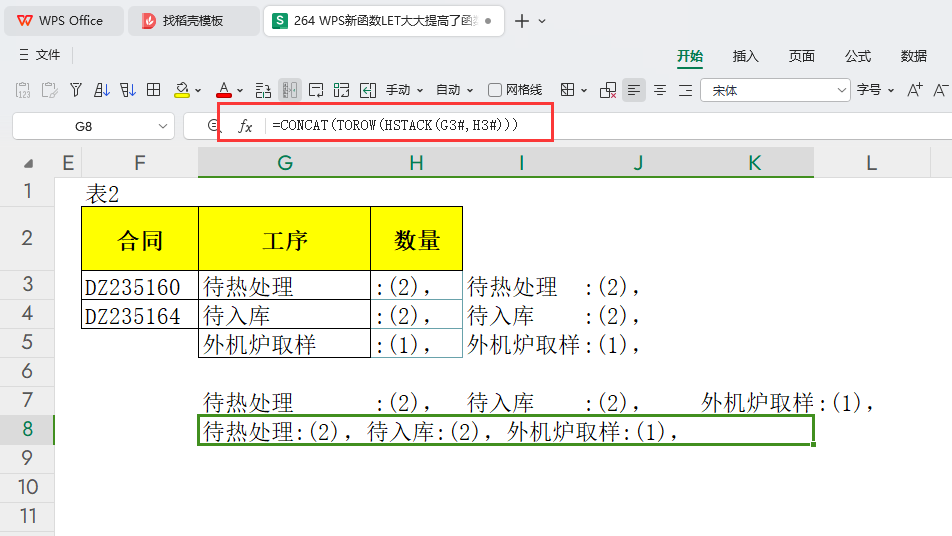Click the 外机炉取样 cell in column G

click(285, 344)
